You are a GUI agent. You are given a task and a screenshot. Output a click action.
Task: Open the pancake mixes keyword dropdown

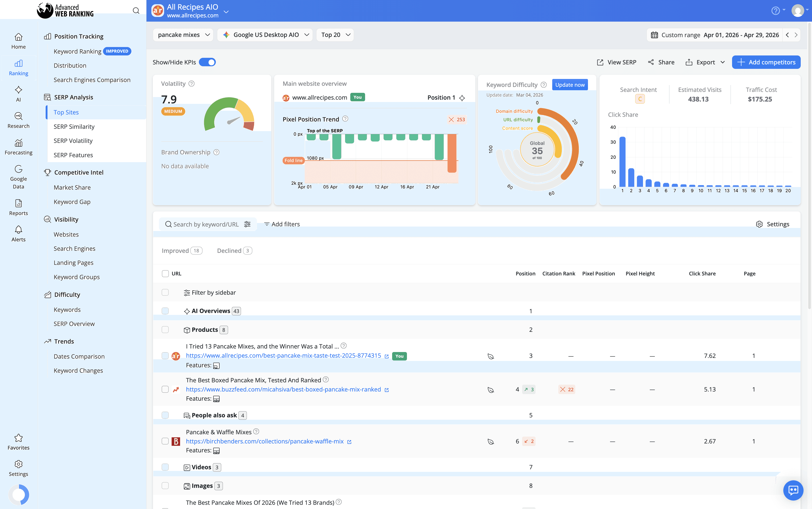pos(183,35)
